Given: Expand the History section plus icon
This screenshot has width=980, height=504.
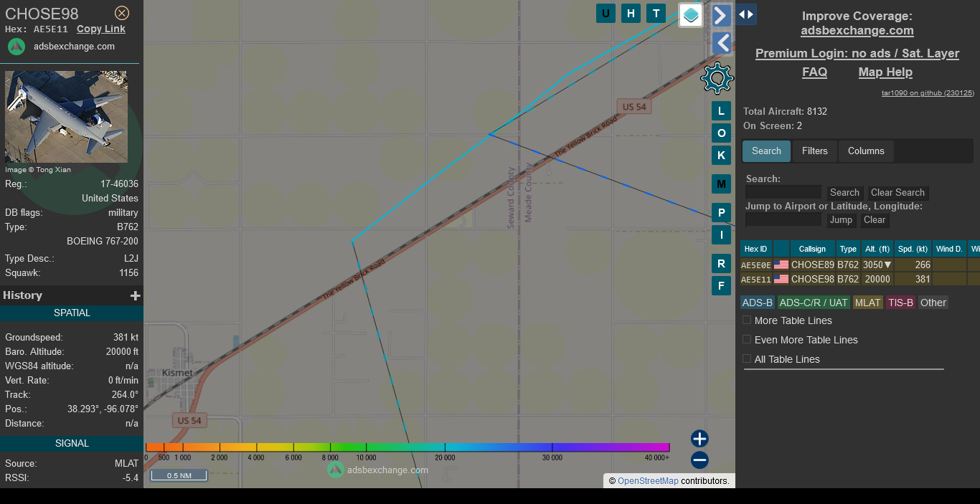Looking at the screenshot, I should (x=135, y=295).
